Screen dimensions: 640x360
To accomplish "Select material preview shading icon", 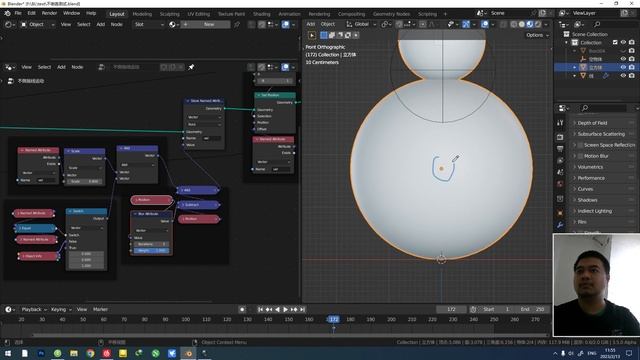I will pyautogui.click(x=530, y=24).
